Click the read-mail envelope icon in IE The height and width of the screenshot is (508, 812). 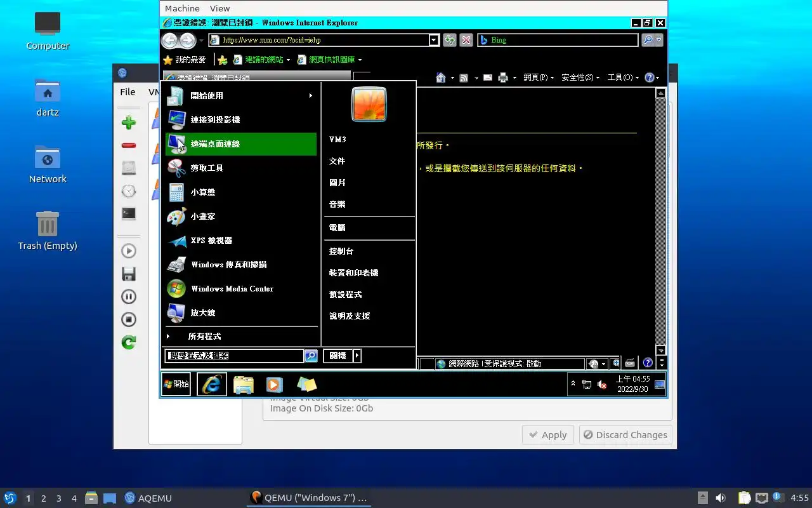(x=488, y=77)
